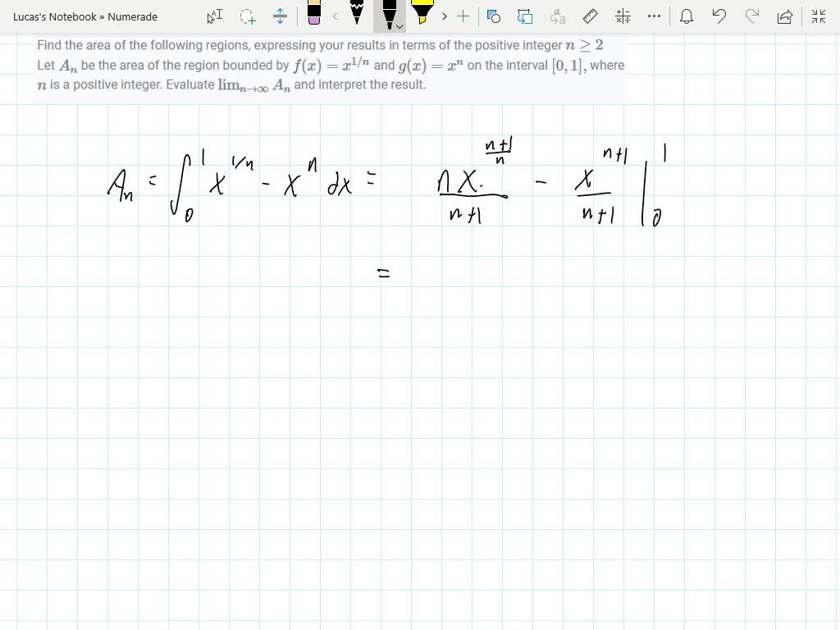The width and height of the screenshot is (840, 630).
Task: Activate Insert Space tool
Action: coord(279,16)
